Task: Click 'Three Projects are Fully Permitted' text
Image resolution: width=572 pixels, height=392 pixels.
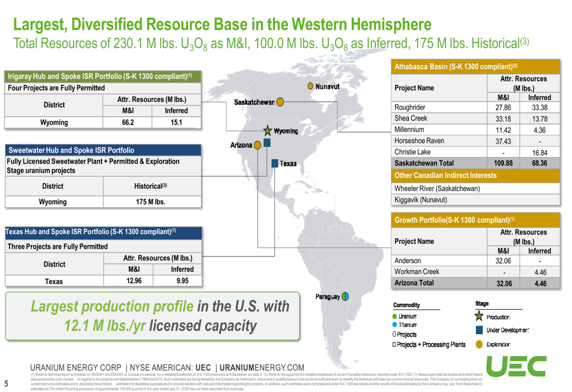Action: pyautogui.click(x=58, y=247)
